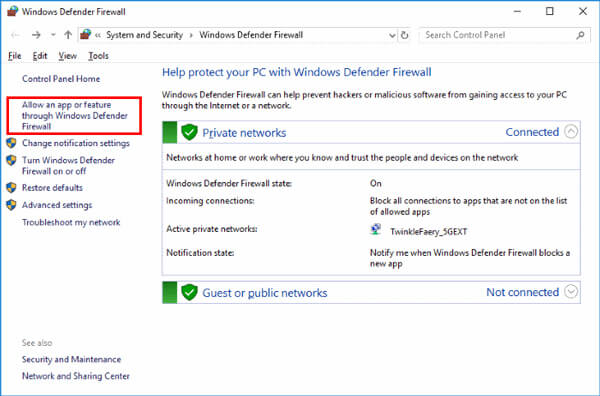600x396 pixels.
Task: Click the Private networks heading
Action: [x=244, y=133]
